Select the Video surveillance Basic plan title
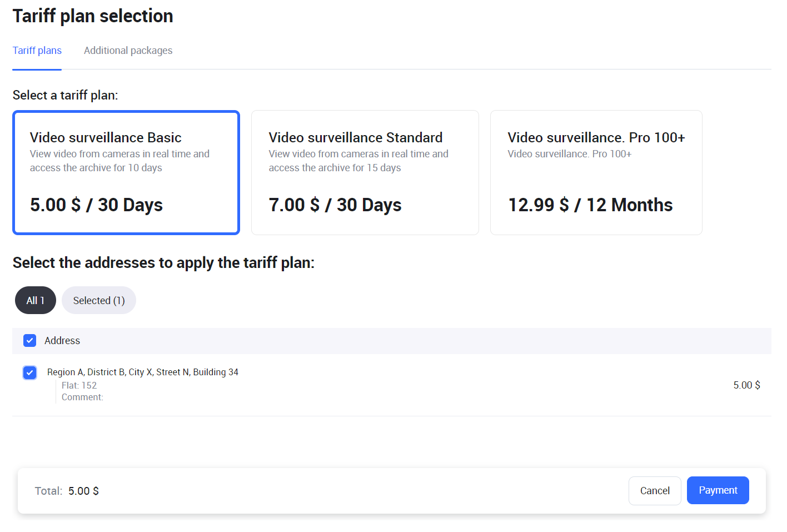787x532 pixels. [106, 137]
